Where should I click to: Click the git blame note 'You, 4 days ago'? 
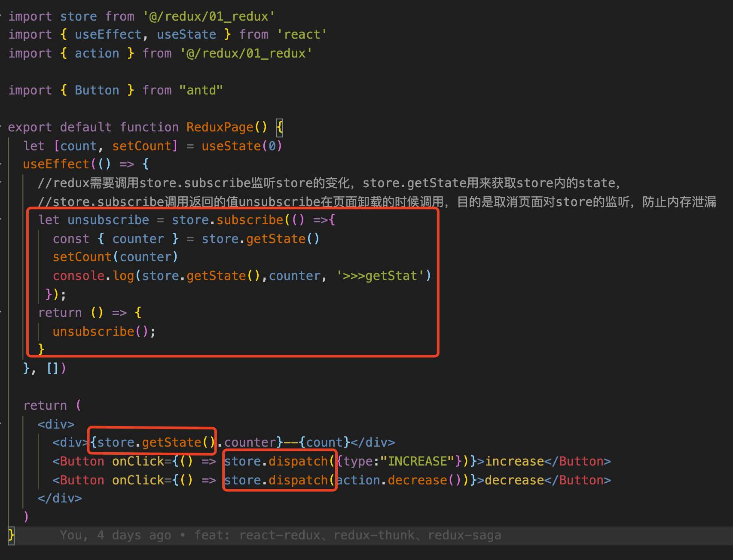tap(115, 535)
